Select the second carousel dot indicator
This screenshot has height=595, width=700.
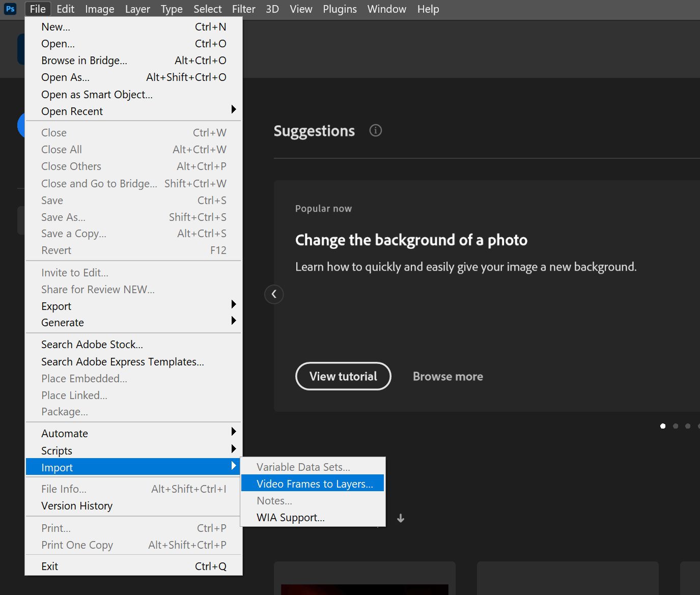click(x=676, y=426)
